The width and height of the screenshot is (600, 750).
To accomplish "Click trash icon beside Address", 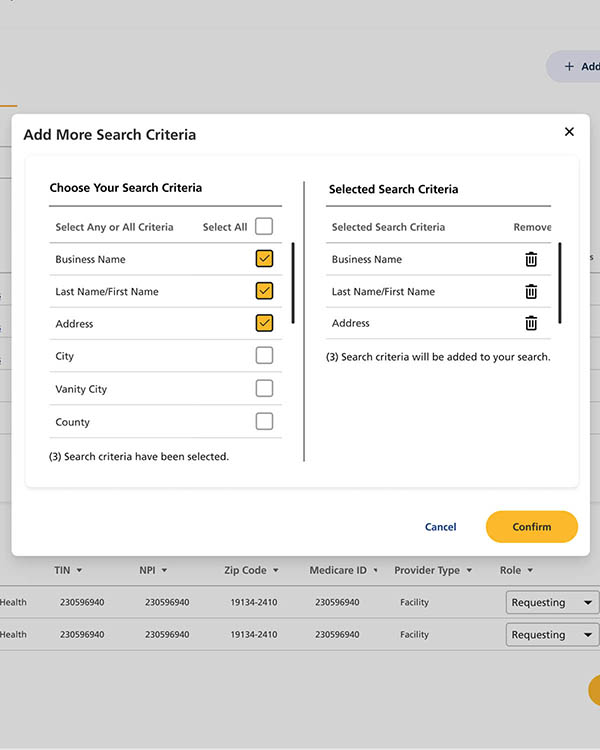I will click(531, 323).
